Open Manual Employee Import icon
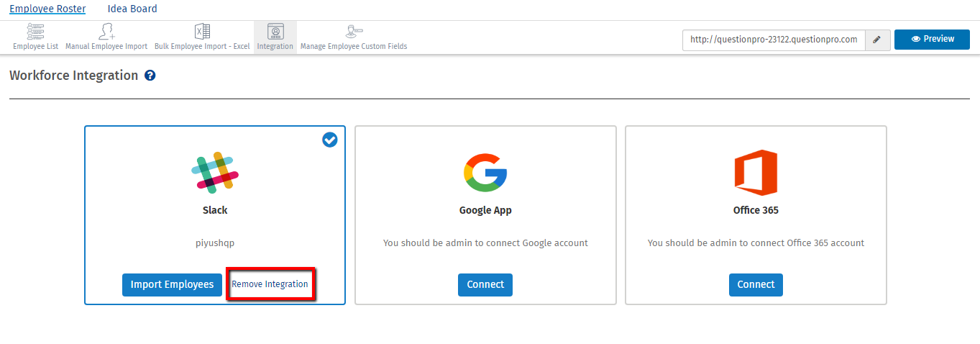This screenshot has height=344, width=980. coord(106,32)
